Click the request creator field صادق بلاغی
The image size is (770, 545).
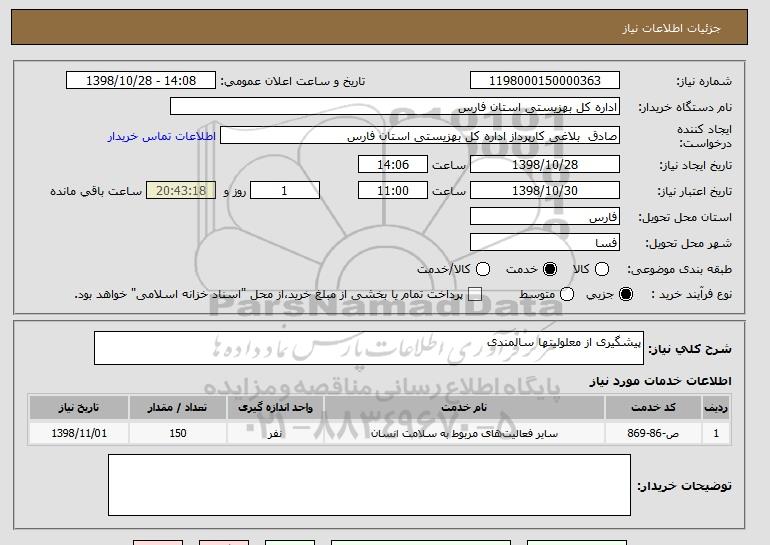pyautogui.click(x=420, y=136)
